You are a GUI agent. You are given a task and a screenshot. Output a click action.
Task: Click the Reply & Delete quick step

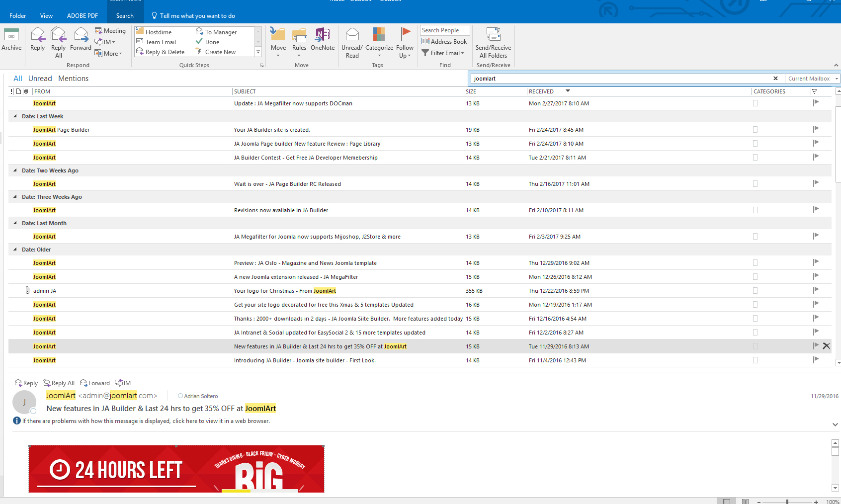coord(160,52)
